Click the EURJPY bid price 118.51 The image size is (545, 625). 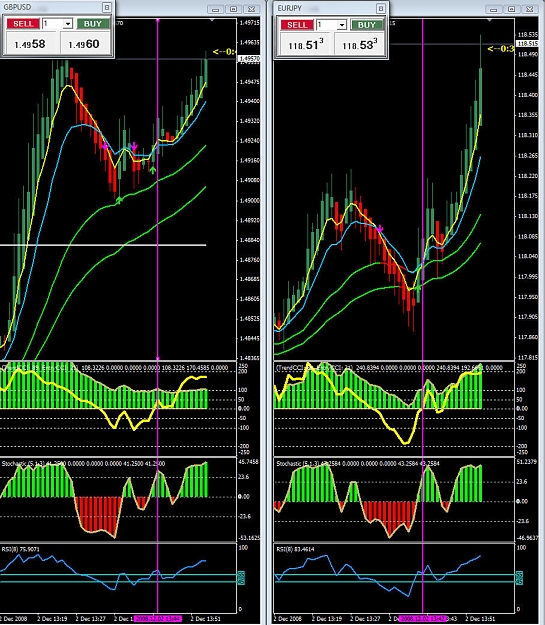click(x=305, y=45)
